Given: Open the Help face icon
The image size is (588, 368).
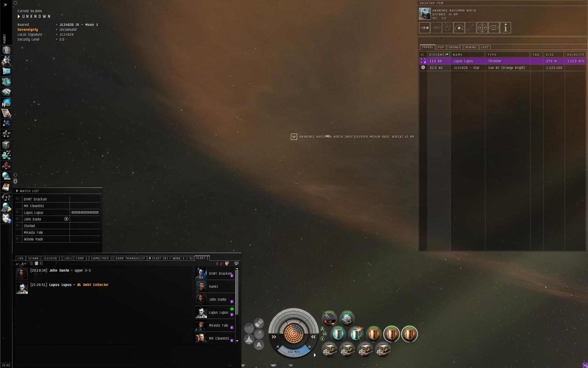Looking at the screenshot, I should point(6,218).
